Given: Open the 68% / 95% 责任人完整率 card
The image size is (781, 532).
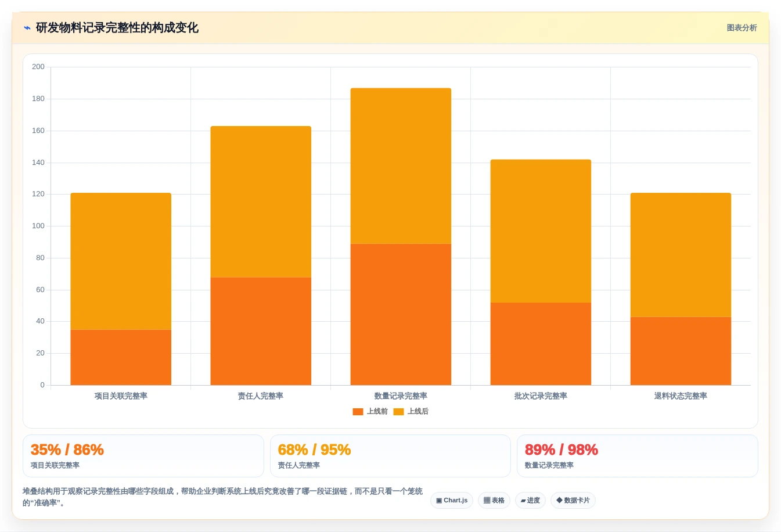Looking at the screenshot, I should [390, 456].
